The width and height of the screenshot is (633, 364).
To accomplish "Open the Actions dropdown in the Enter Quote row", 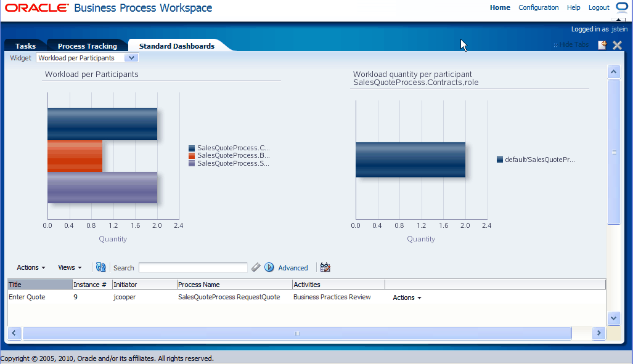I will pos(407,297).
